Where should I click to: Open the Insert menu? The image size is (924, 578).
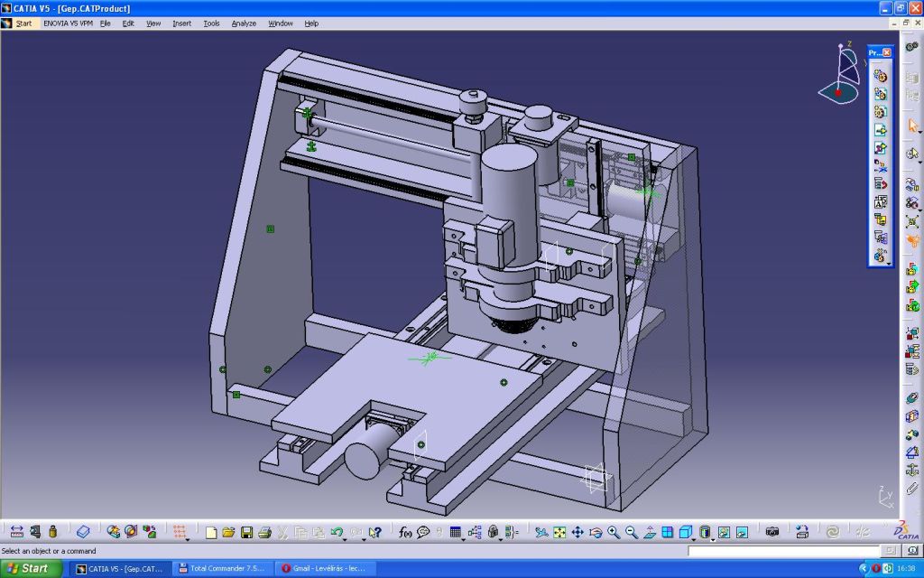coord(181,23)
